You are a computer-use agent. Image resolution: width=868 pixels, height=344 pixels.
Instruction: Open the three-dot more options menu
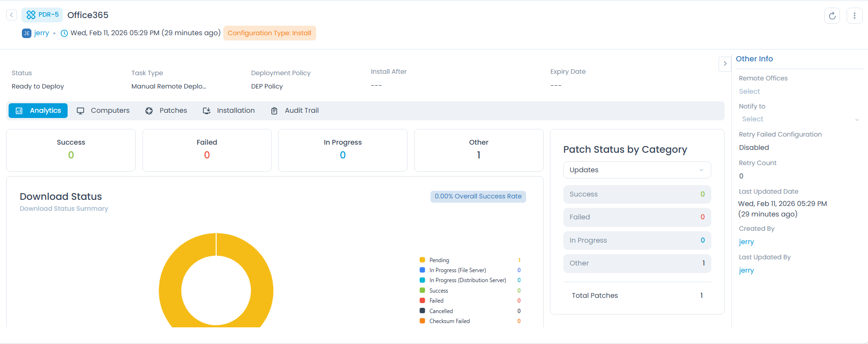coord(854,16)
